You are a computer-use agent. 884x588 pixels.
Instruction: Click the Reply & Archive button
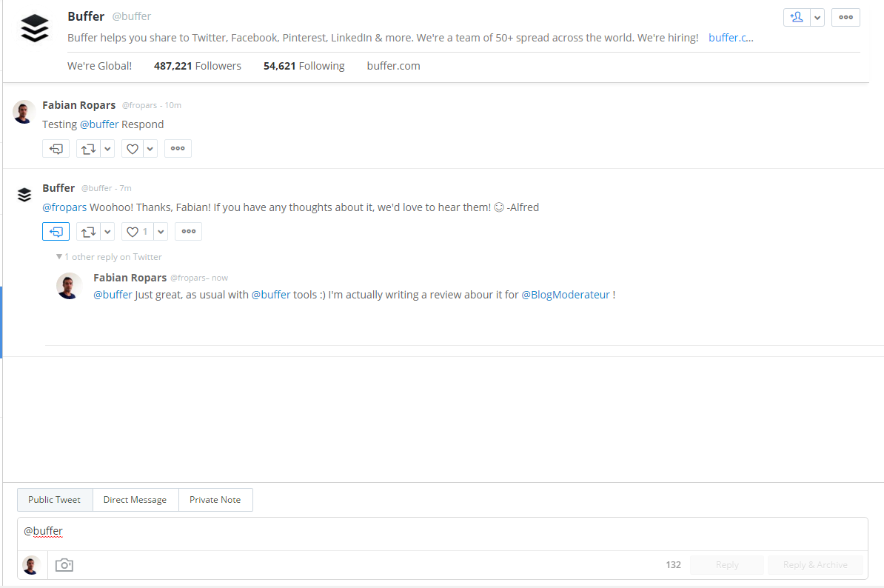coord(815,565)
